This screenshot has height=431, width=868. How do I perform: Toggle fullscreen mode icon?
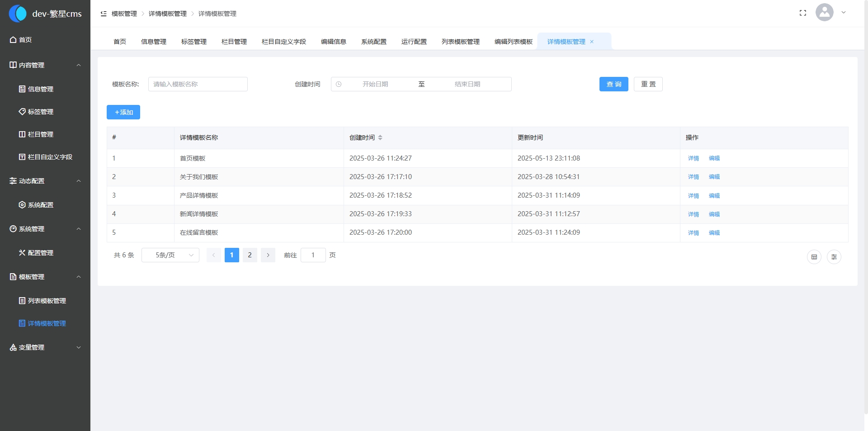click(802, 13)
